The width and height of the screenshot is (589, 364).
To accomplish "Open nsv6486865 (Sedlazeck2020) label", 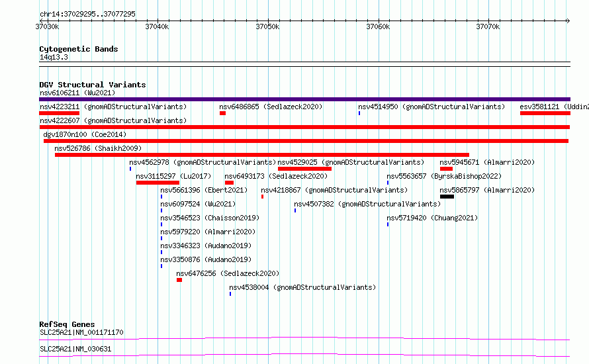I will pyautogui.click(x=271, y=107).
